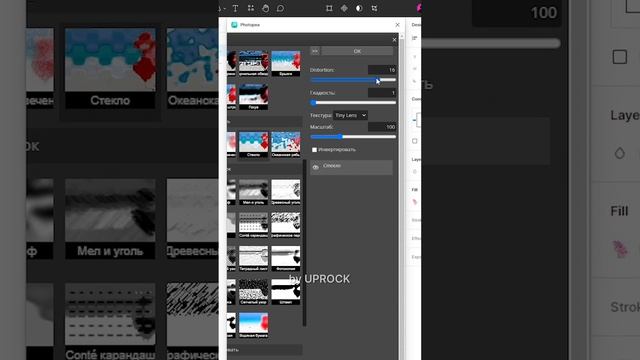This screenshot has height=360, width=640.
Task: Select the Мел и уголь filter thumbnail
Action: [x=253, y=192]
